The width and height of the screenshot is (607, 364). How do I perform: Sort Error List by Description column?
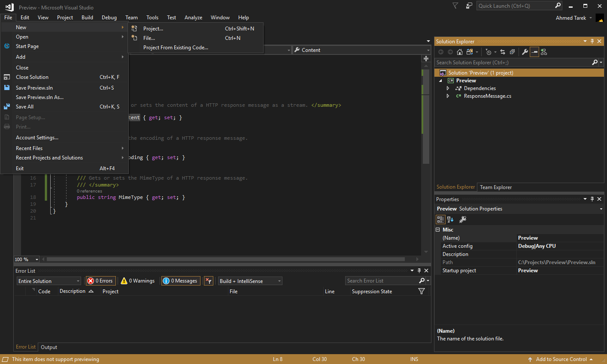(x=73, y=291)
